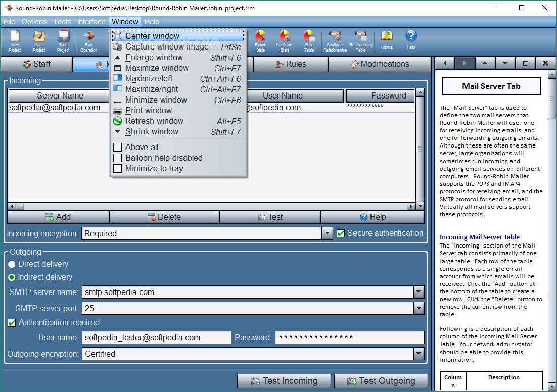Screen dimensions: 557x392
Task: Click the Run Operation toolbar icon
Action: (x=89, y=41)
